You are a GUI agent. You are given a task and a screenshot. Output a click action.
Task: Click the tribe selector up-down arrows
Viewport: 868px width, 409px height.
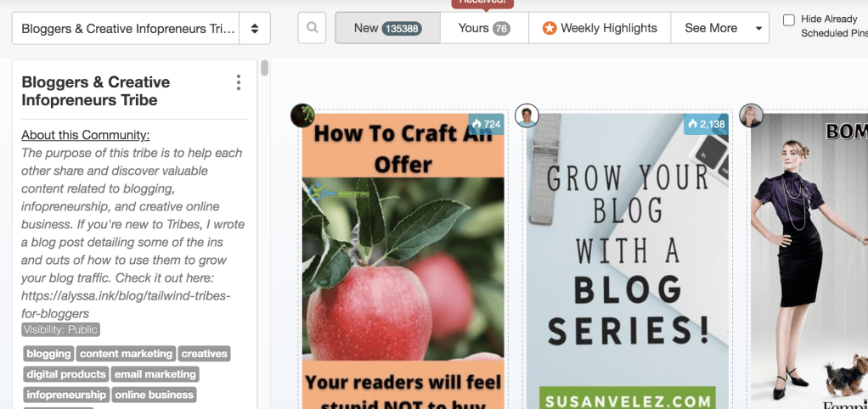point(255,28)
